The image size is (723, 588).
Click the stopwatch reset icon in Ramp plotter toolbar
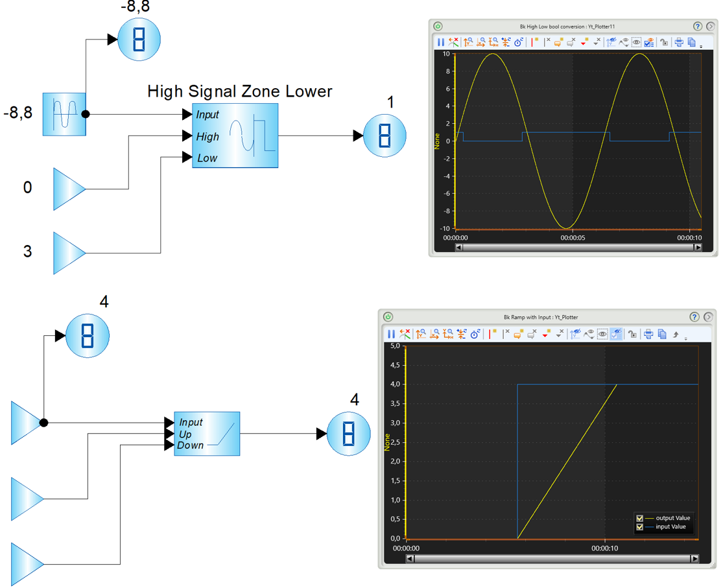(x=475, y=334)
